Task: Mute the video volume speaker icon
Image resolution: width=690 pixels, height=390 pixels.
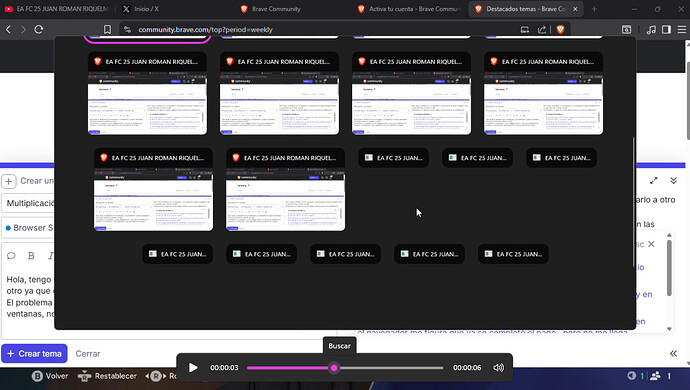Action: pos(498,368)
